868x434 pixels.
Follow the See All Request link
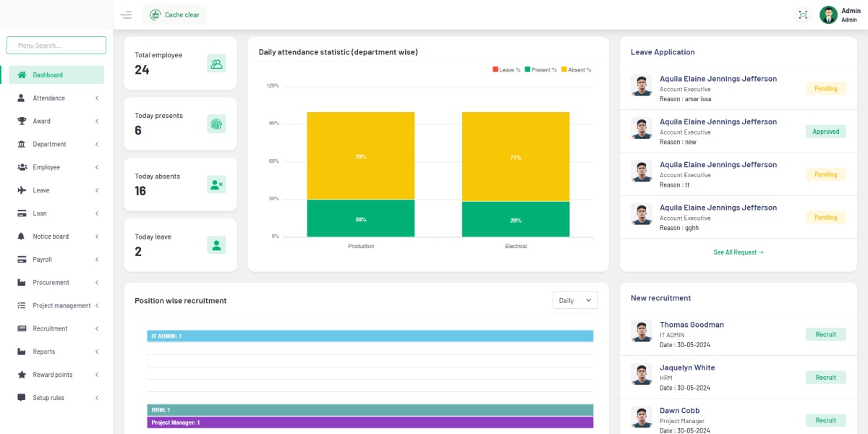739,252
